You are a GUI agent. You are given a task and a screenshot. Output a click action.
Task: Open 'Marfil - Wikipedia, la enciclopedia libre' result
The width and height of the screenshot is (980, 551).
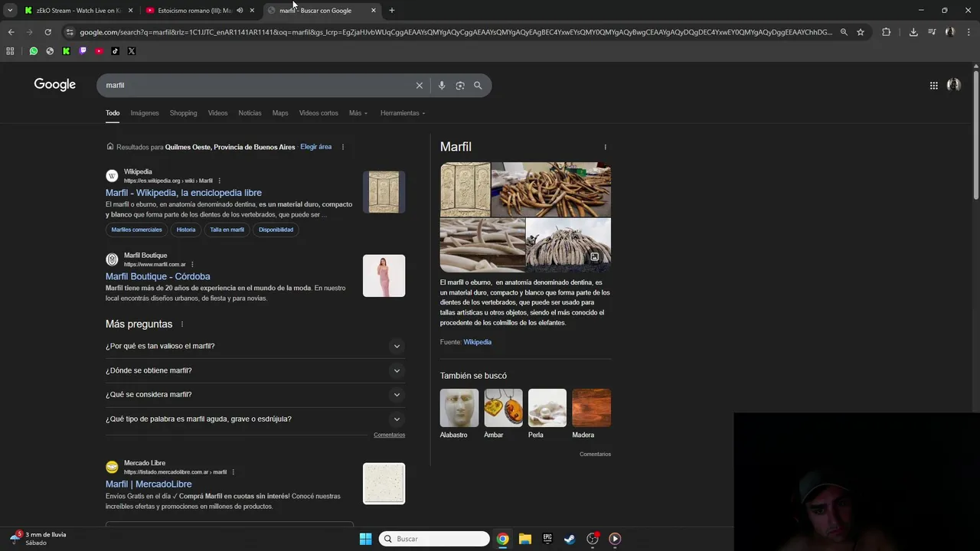184,193
